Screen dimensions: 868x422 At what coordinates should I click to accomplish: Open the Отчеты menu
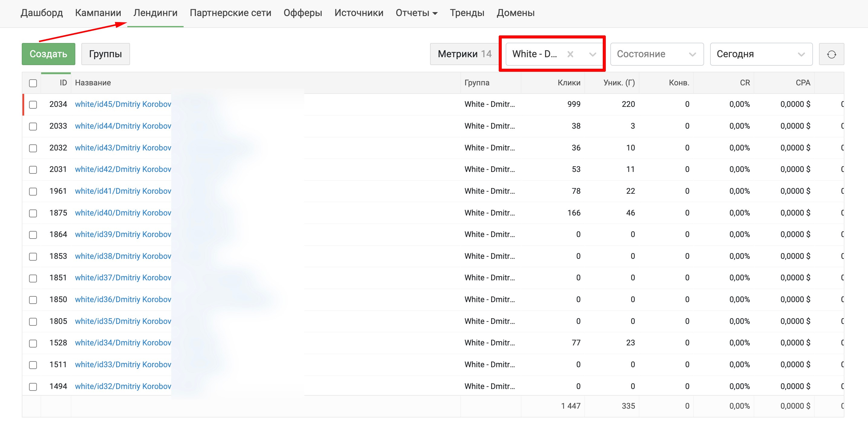(416, 13)
